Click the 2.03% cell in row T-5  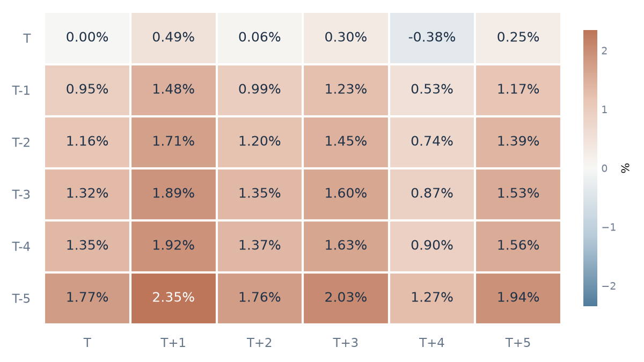point(346,298)
